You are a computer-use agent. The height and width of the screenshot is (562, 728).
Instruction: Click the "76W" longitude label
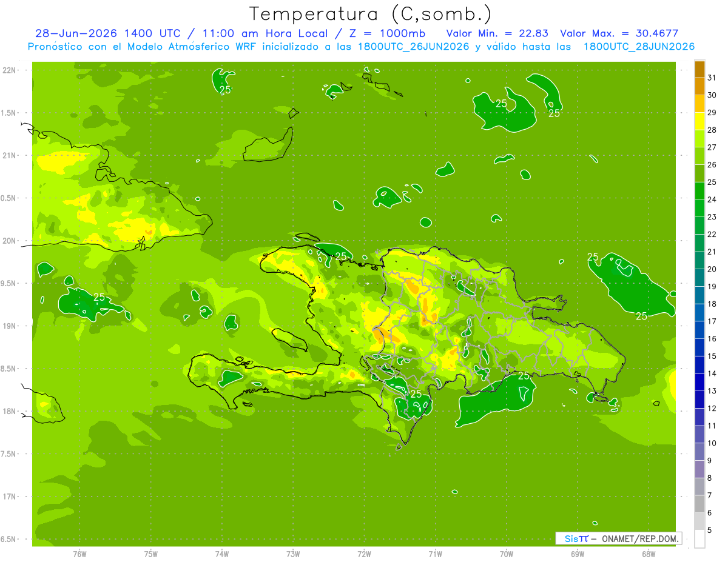tap(79, 554)
